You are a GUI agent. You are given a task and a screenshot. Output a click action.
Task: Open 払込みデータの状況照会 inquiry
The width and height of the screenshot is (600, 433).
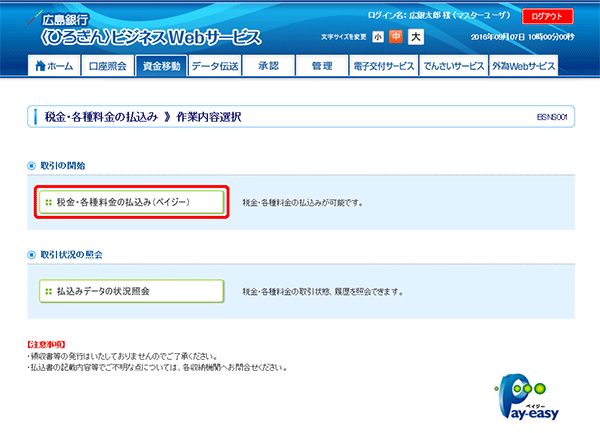tap(131, 291)
